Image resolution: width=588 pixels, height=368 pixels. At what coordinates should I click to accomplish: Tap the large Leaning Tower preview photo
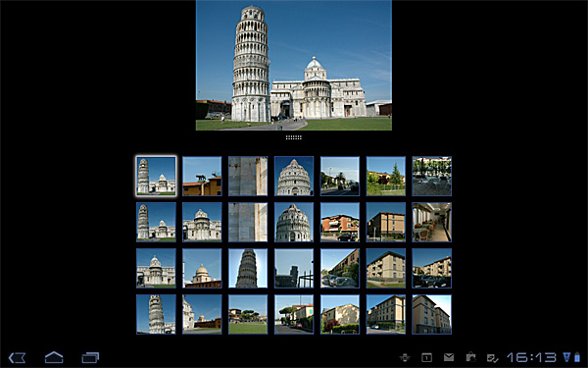coord(294,66)
